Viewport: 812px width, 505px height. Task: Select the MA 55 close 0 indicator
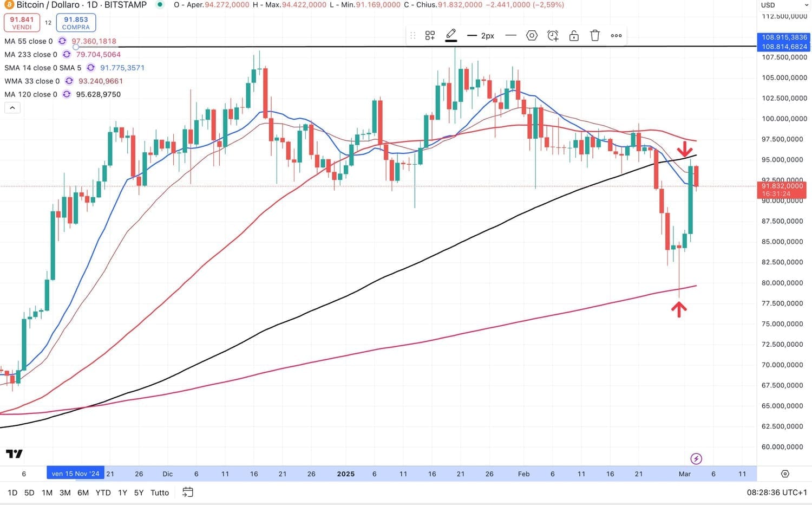(29, 41)
